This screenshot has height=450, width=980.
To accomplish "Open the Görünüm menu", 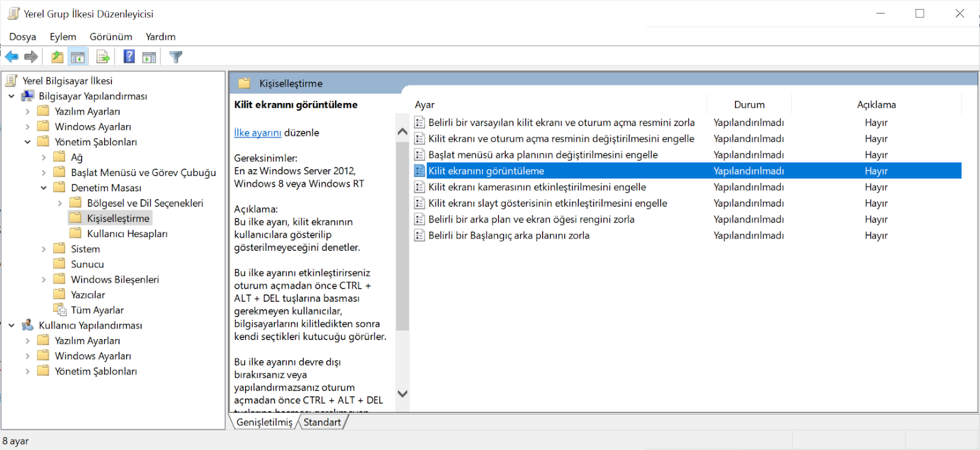I will coord(111,37).
